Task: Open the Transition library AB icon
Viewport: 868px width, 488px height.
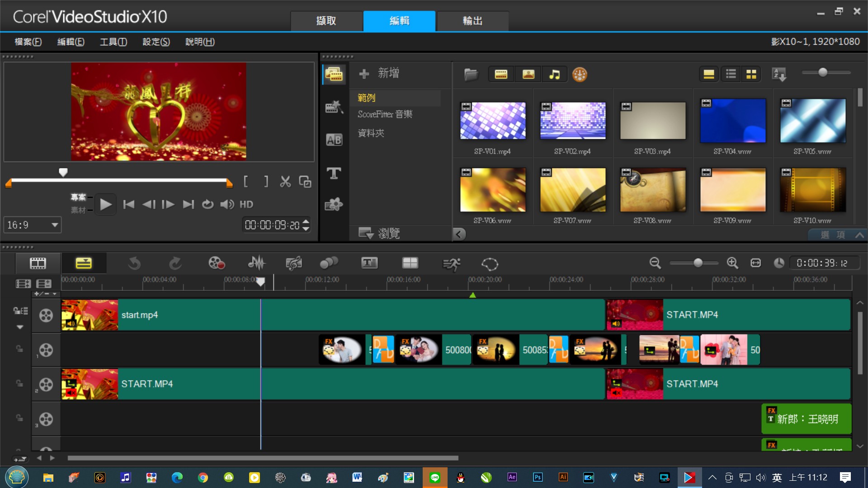Action: [x=334, y=140]
